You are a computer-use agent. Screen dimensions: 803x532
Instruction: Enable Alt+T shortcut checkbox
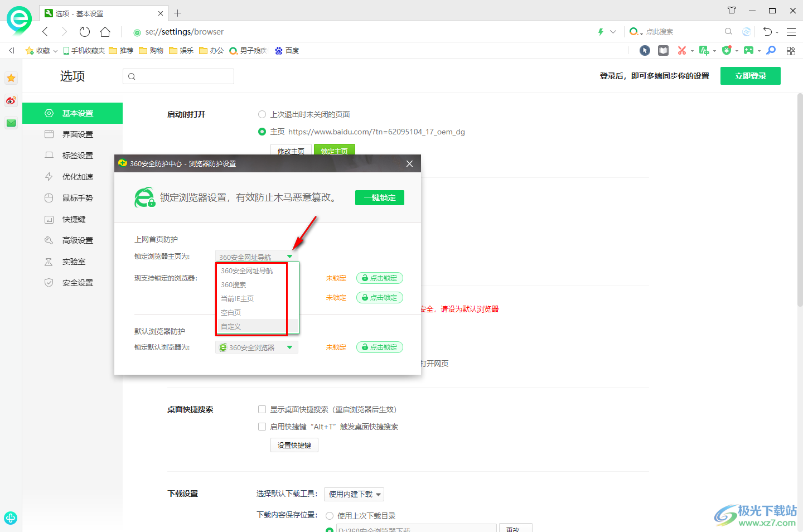click(262, 427)
